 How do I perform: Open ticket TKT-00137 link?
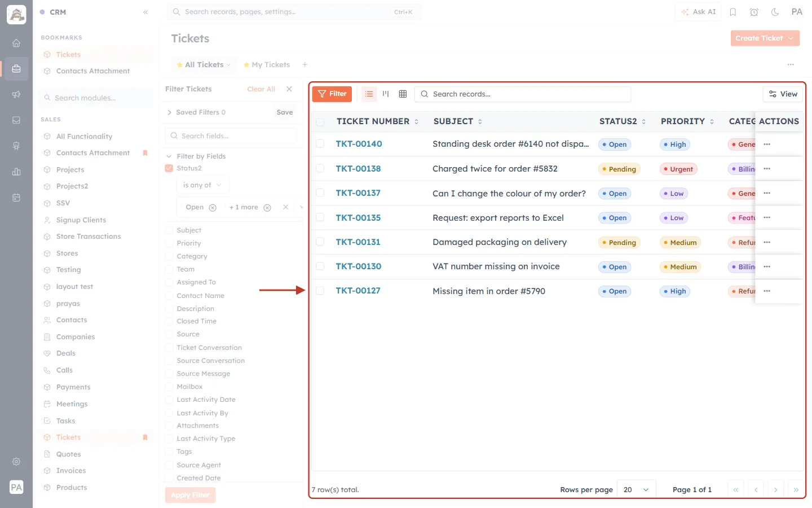pos(358,193)
